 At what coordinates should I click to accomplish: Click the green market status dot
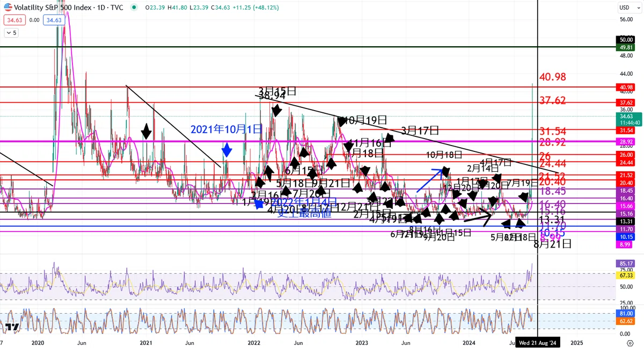coord(133,8)
